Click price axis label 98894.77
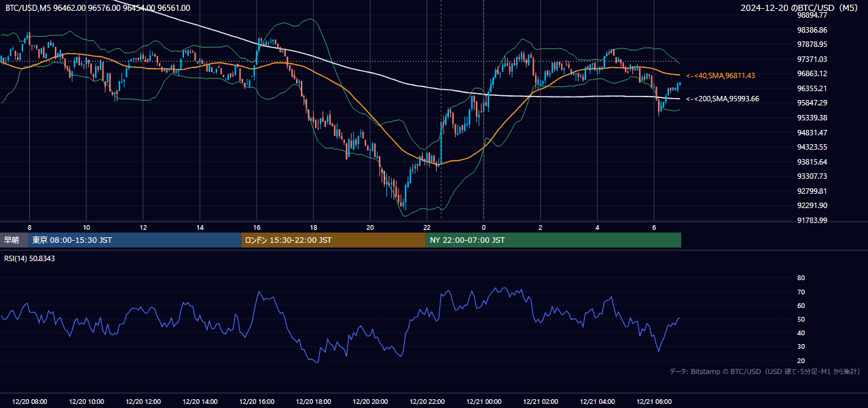The image size is (868, 408). (x=812, y=15)
